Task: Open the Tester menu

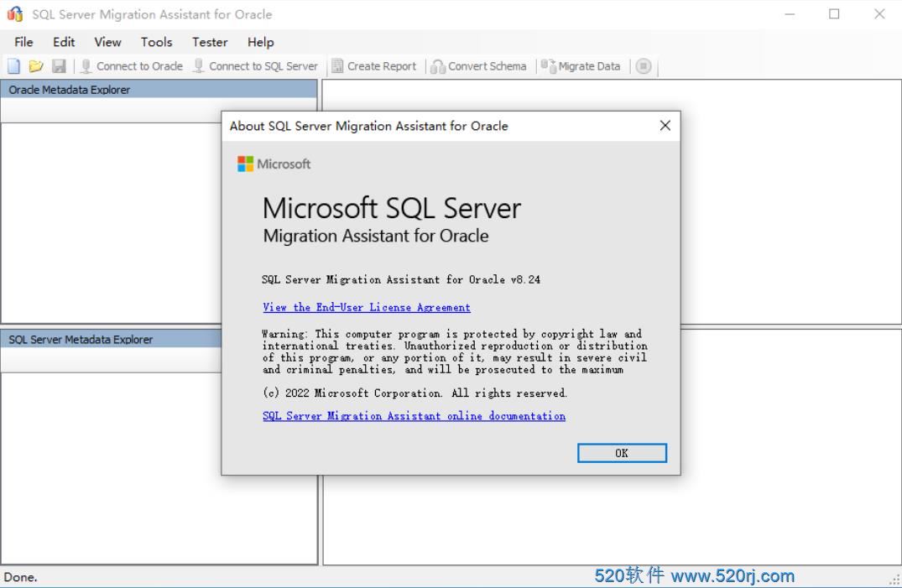Action: [210, 42]
